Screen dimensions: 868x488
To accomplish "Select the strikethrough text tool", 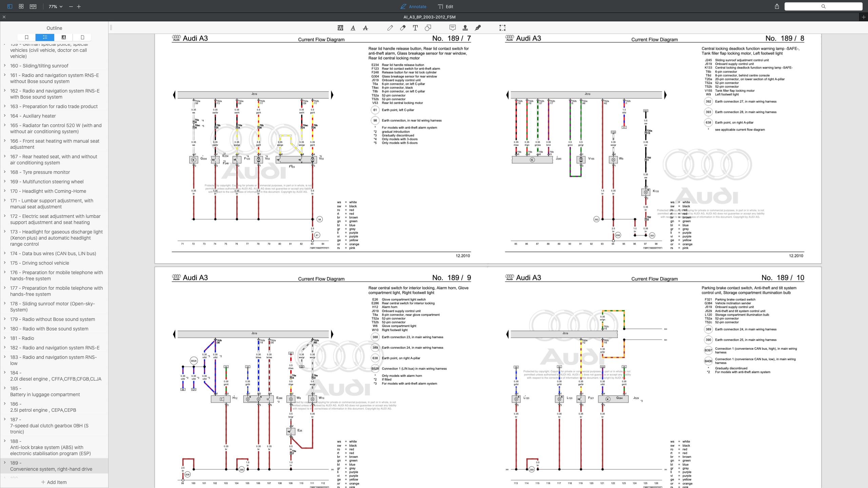I will (x=365, y=28).
